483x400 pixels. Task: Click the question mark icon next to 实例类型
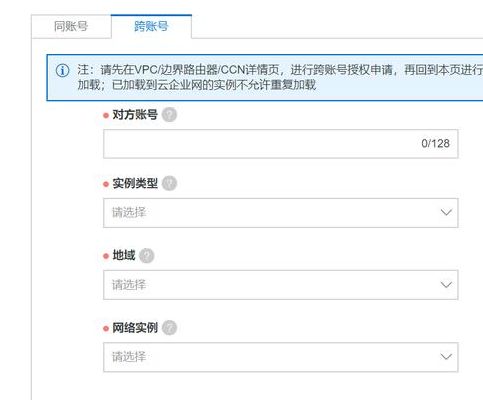(169, 183)
